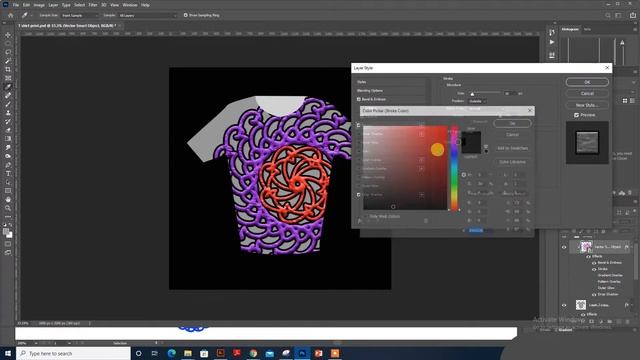This screenshot has height=360, width=640.
Task: Click OK in the Color Picker dialog
Action: click(x=512, y=123)
